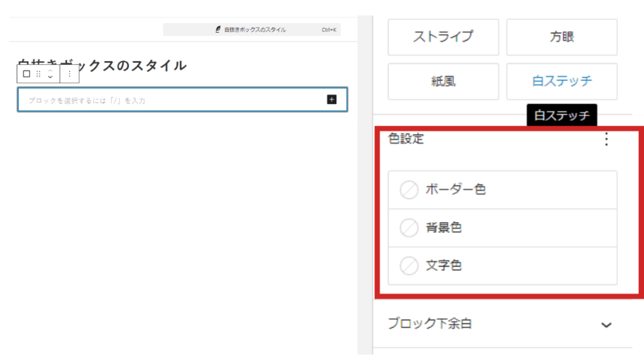Viewport: 644px width, 362px height.
Task: Choose the 紙風 box style
Action: coord(443,81)
